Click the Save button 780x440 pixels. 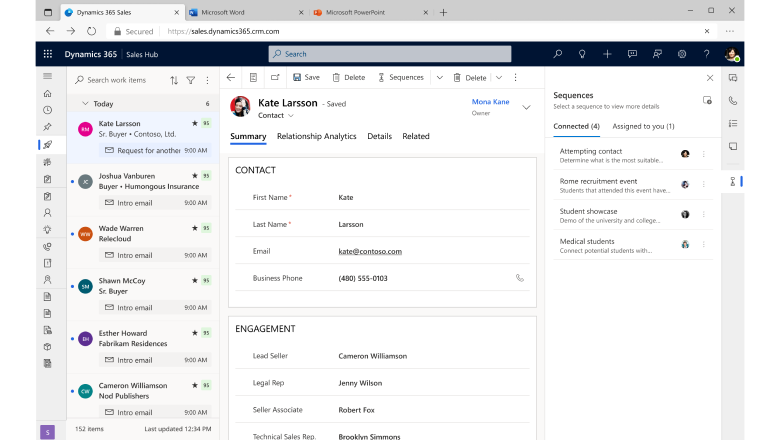pos(306,78)
